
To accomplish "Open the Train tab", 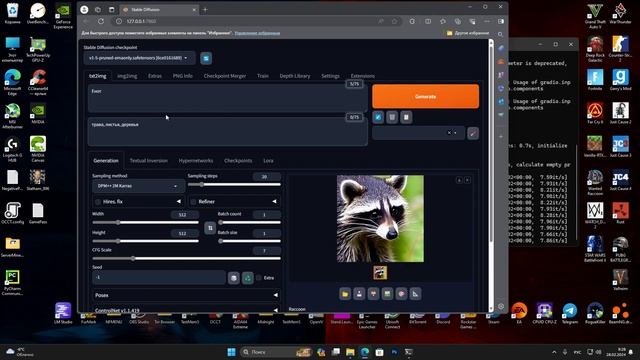I will click(x=263, y=76).
